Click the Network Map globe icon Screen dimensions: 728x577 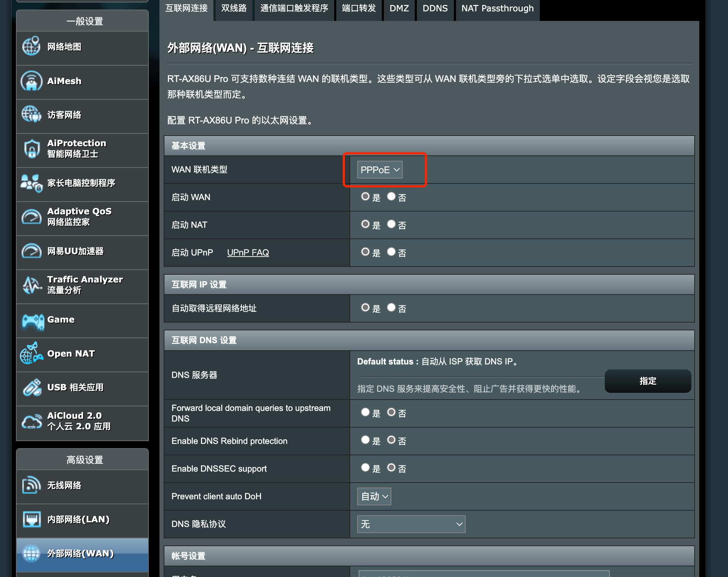(x=31, y=46)
